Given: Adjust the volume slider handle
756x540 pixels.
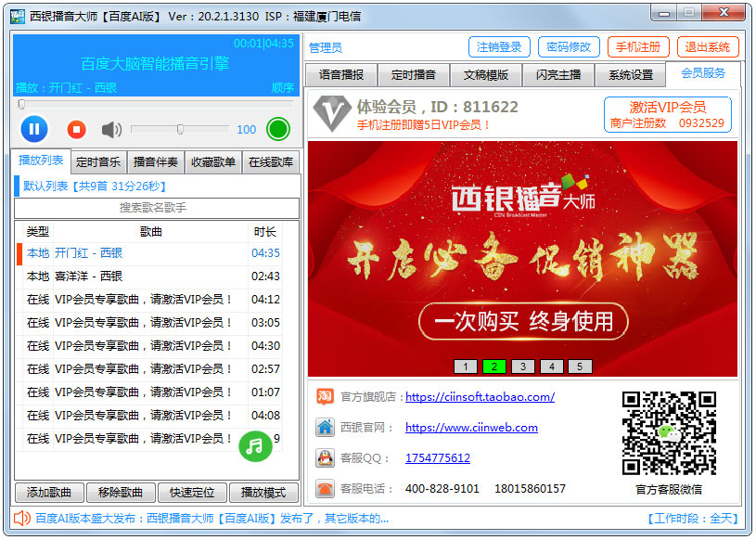Looking at the screenshot, I should click(180, 129).
